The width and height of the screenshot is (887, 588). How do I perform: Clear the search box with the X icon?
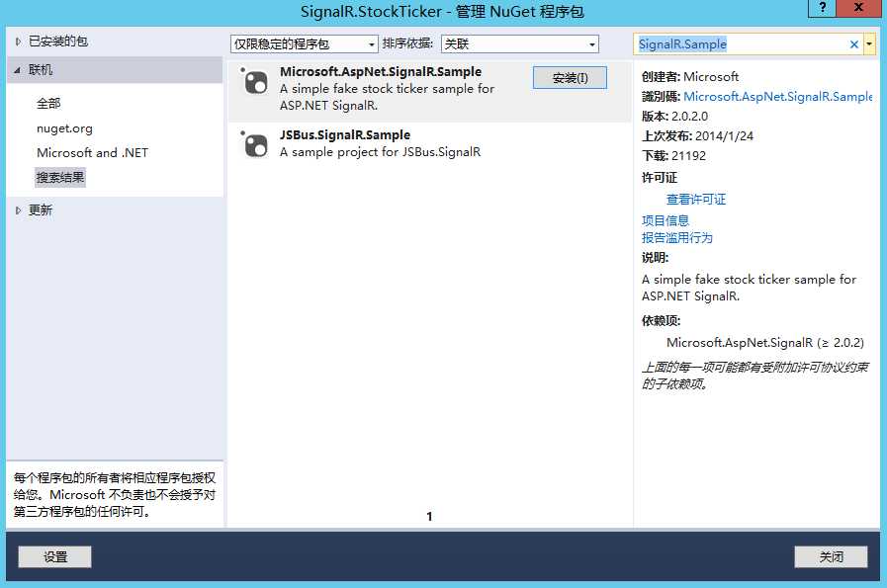click(854, 44)
